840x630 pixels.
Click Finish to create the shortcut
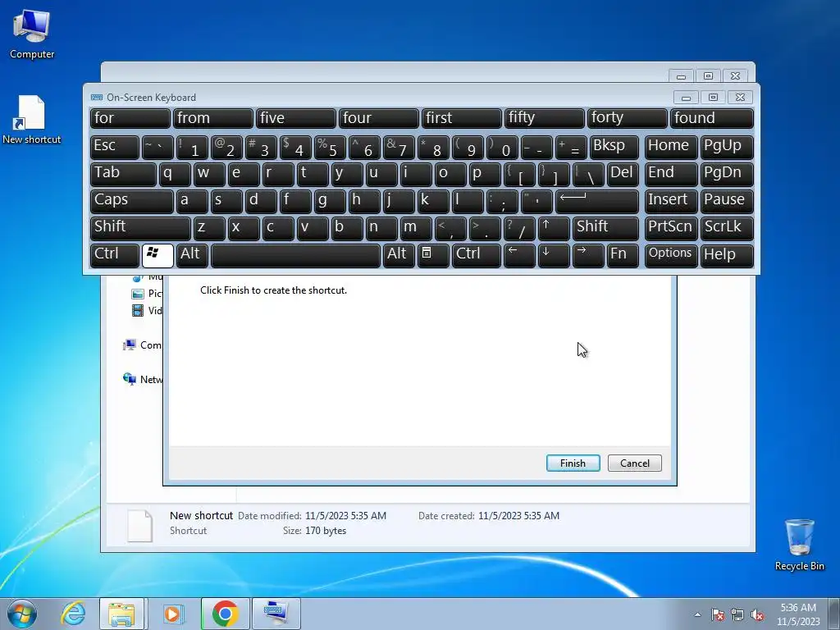(x=573, y=463)
